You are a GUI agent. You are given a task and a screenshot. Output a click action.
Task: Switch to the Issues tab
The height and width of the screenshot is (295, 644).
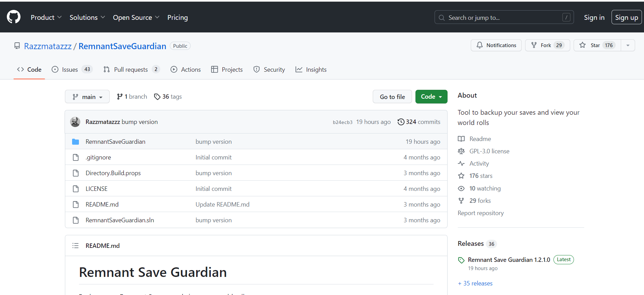tap(72, 69)
